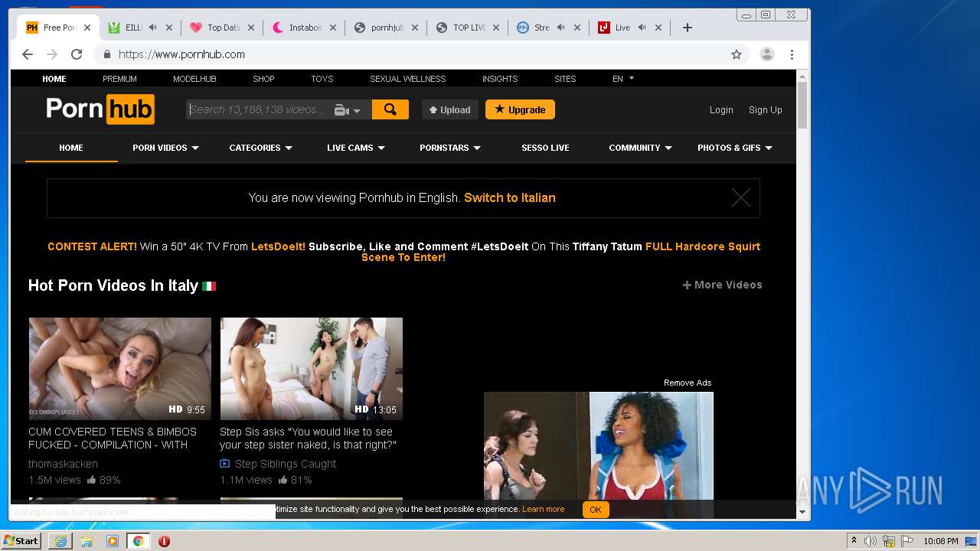Viewport: 980px width, 551px height.
Task: Switch to the TOP LIVE browser tab
Action: 467,28
